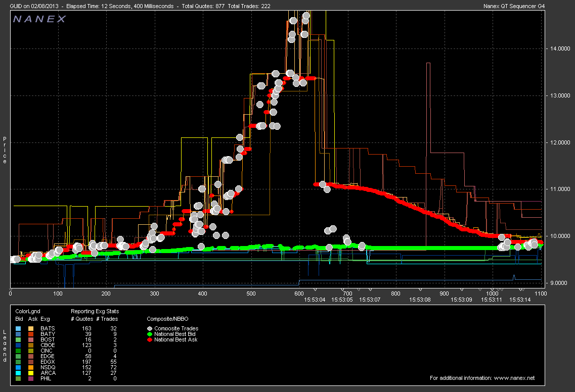Pick the BOST ask color swatch
This screenshot has height=392, width=575.
(x=31, y=339)
